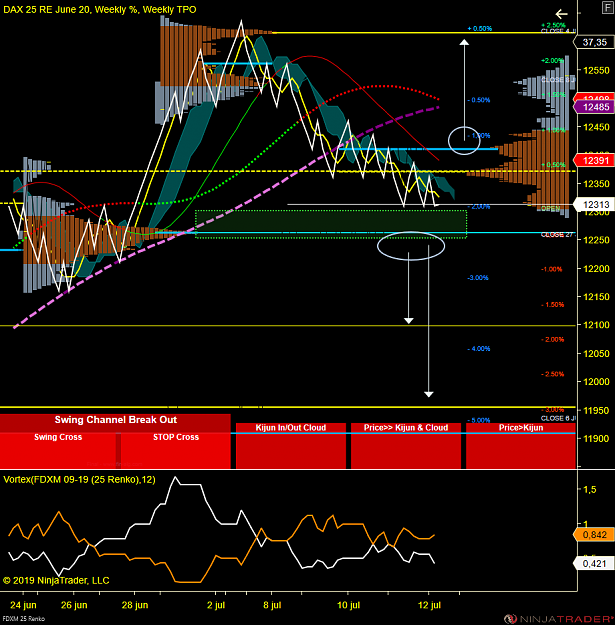Click the blue -4.00% level label
615x625 pixels.
click(479, 348)
